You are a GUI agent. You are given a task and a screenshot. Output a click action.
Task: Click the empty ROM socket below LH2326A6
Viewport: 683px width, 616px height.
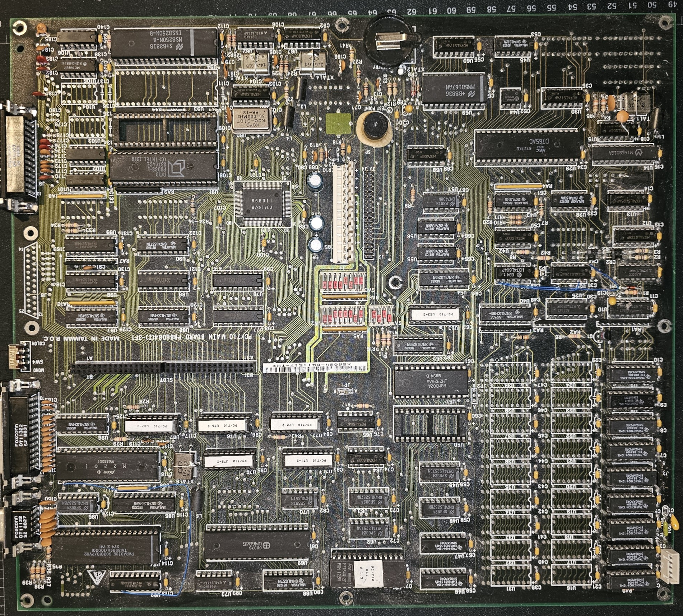431,424
